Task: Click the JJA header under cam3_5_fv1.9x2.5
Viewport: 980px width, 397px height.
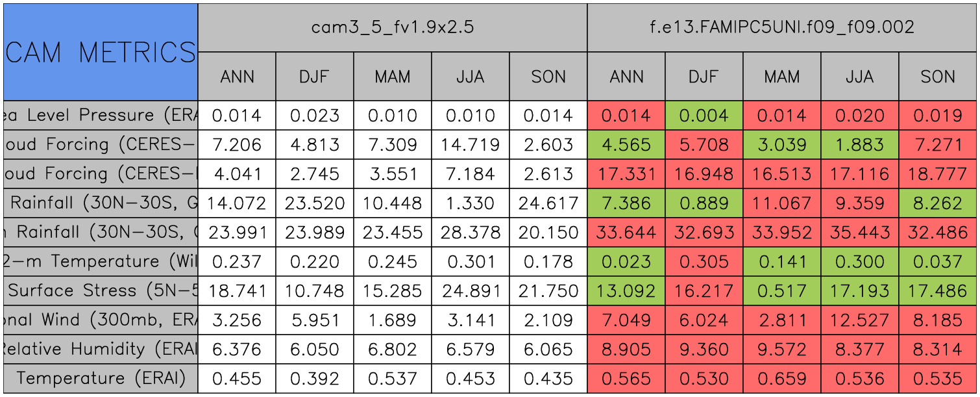Action: tap(470, 77)
